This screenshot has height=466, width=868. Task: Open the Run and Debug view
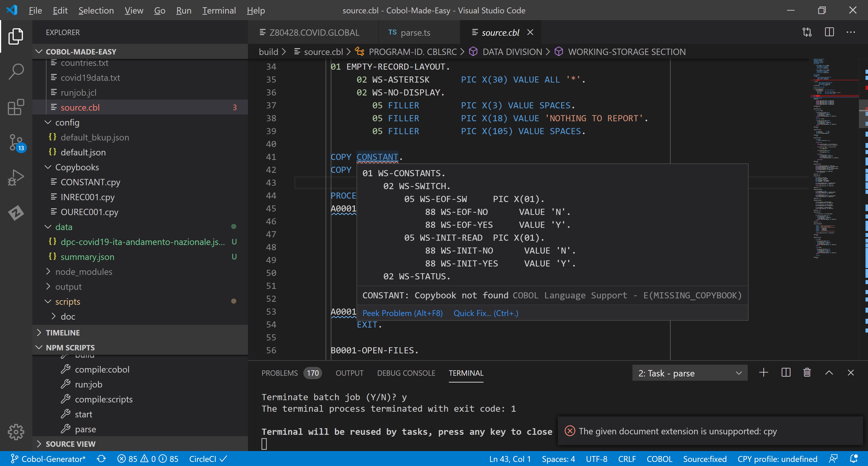click(16, 178)
